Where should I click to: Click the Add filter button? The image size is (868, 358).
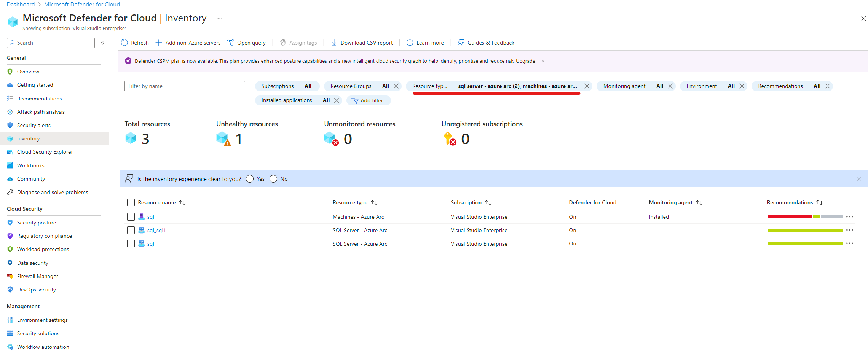(368, 100)
